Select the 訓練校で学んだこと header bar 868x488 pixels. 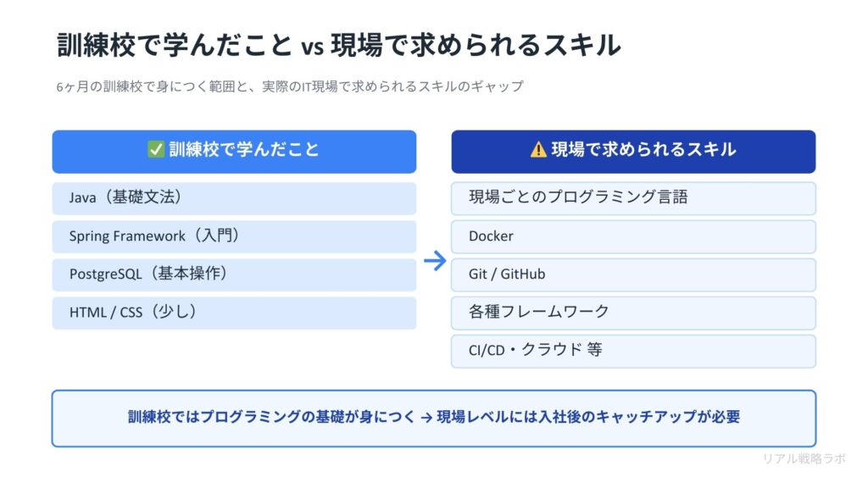235,152
